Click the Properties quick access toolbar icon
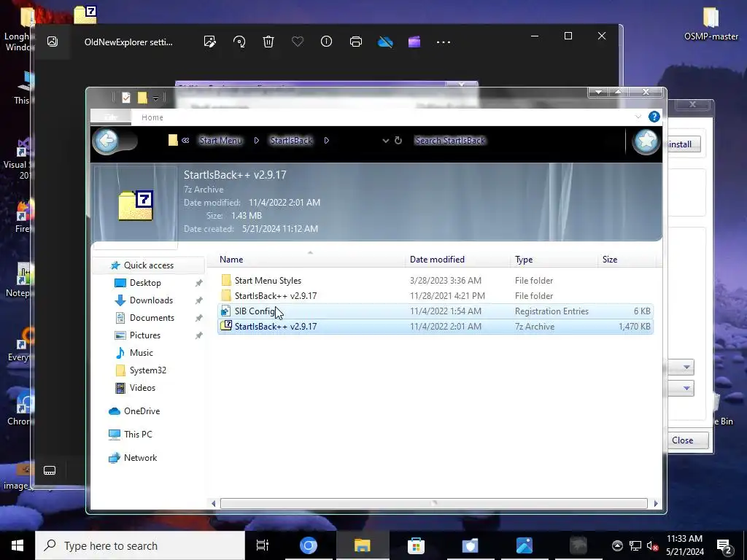 coord(125,98)
